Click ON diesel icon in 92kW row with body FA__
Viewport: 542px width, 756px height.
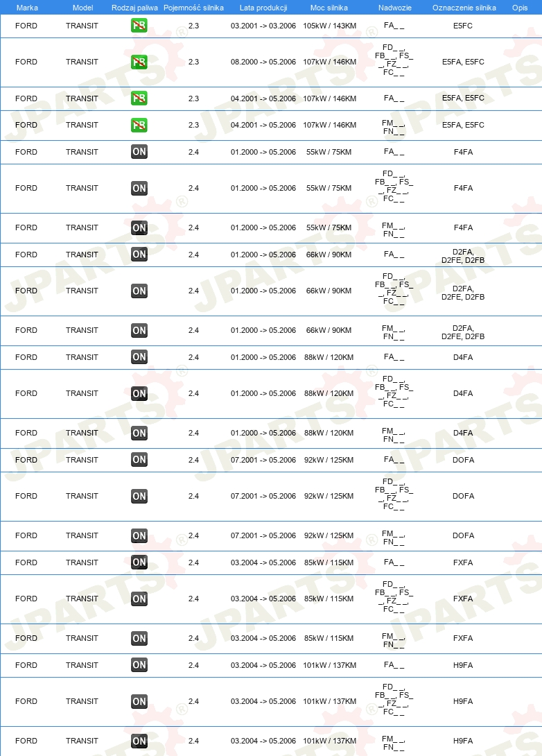tap(139, 460)
